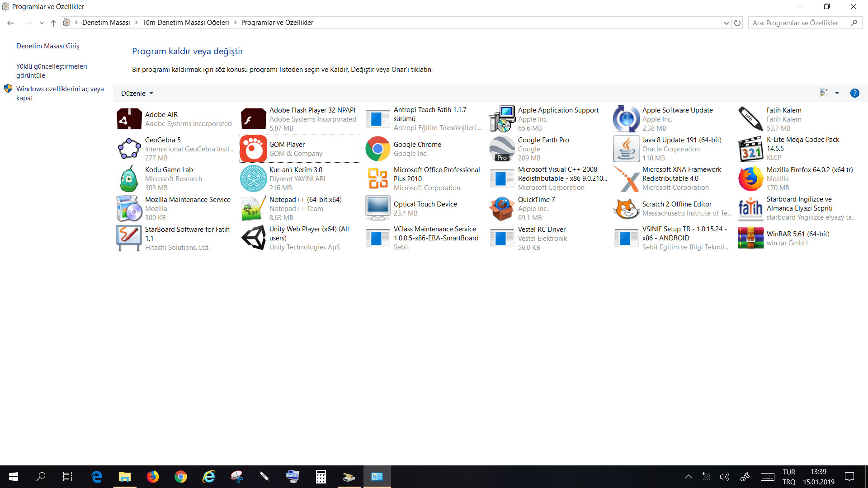
Task: Select the QuickTime 7 icon
Action: coord(502,209)
